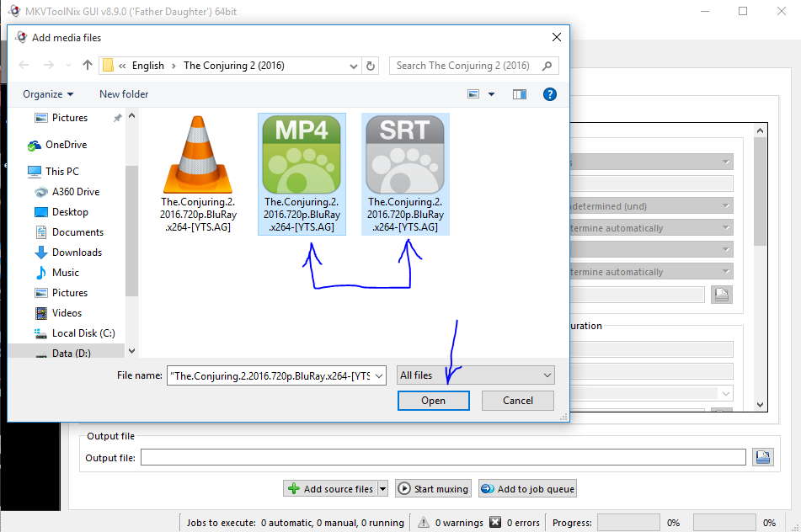Select pinned Pictures in sidebar
801x532 pixels.
(69, 118)
